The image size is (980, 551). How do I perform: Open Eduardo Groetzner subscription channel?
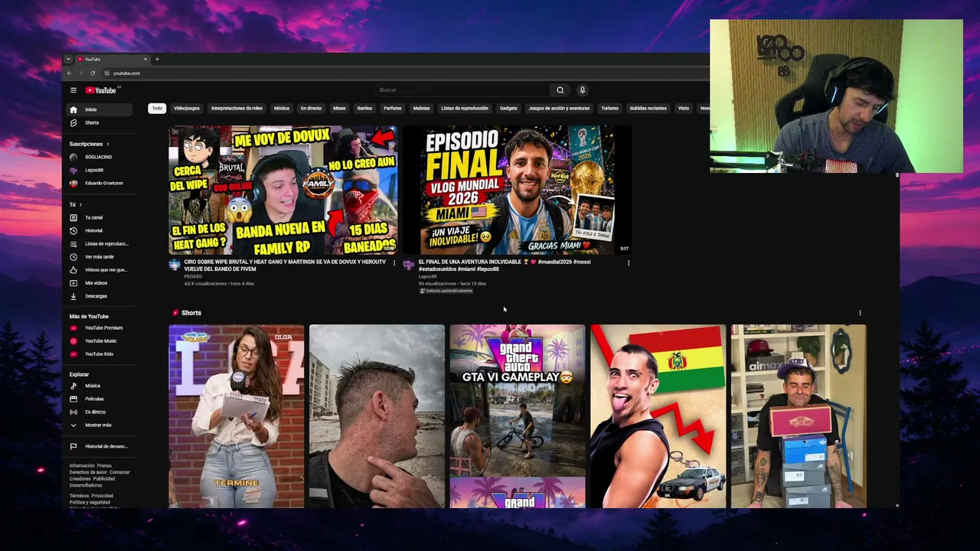point(100,183)
